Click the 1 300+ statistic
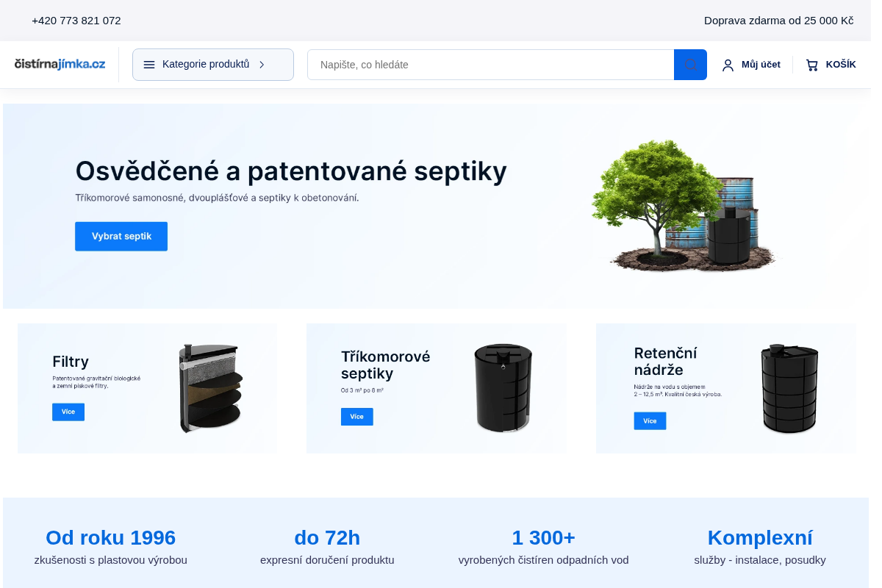 coord(544,538)
